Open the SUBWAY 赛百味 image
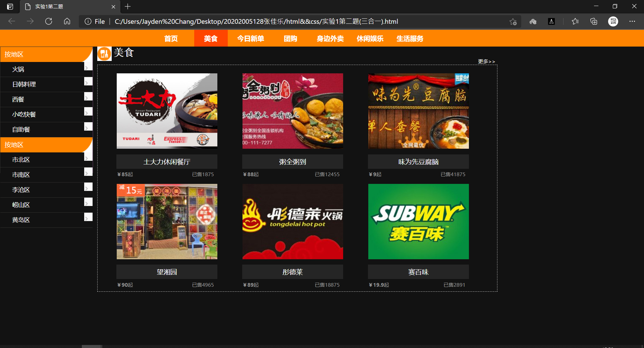 pyautogui.click(x=419, y=221)
